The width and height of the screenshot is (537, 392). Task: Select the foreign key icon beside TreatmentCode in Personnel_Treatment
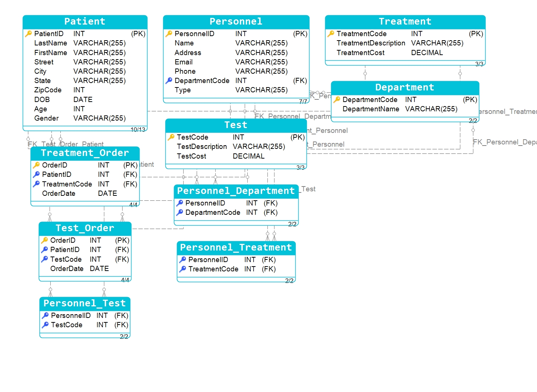point(182,269)
